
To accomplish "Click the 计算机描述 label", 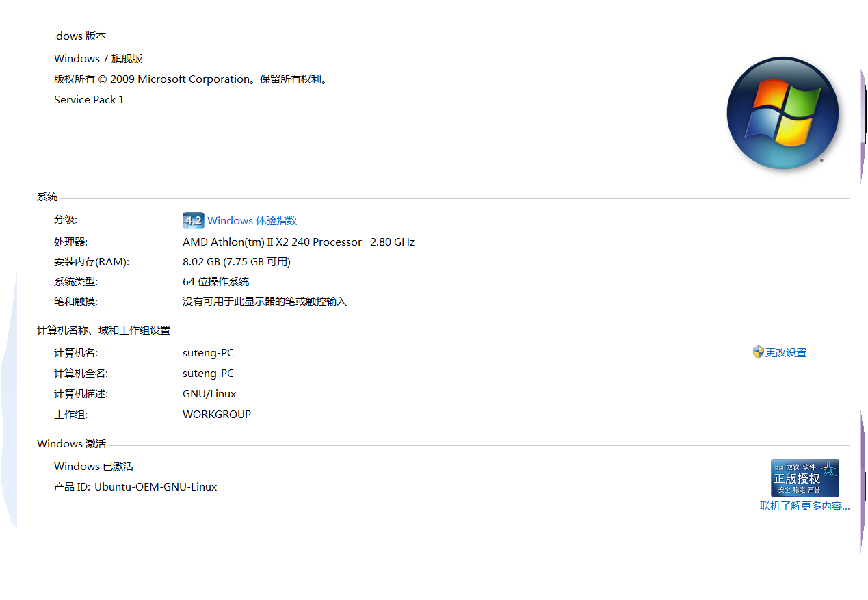I will (81, 394).
